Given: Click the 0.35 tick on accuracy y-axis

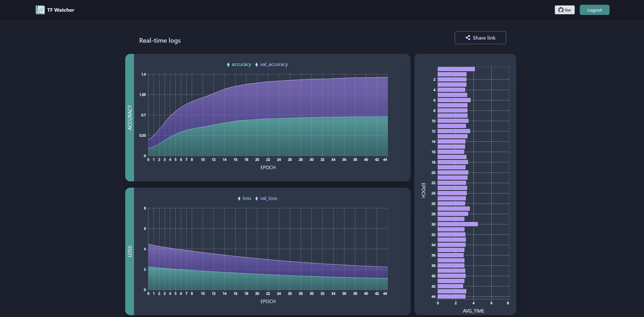Looking at the screenshot, I should (143, 135).
